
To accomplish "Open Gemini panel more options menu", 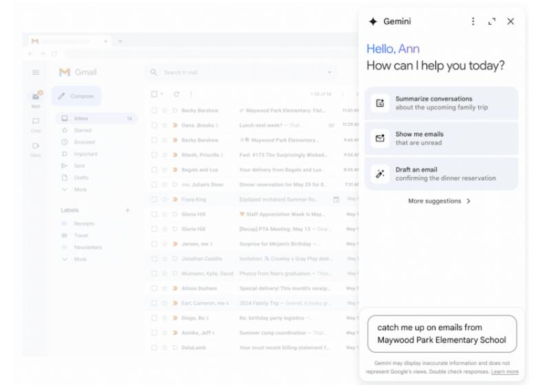I will coord(473,21).
